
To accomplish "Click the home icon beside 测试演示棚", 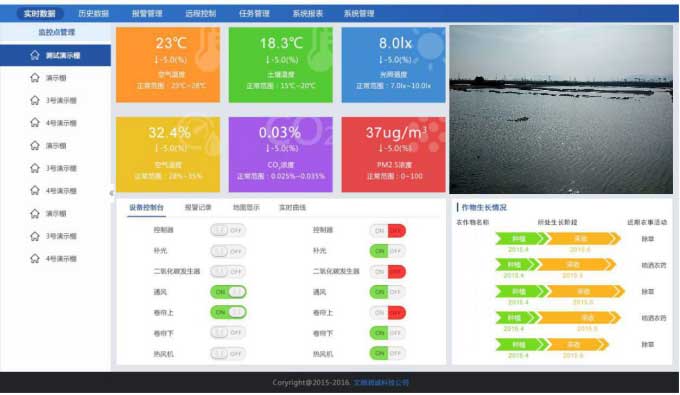I will pyautogui.click(x=35, y=55).
